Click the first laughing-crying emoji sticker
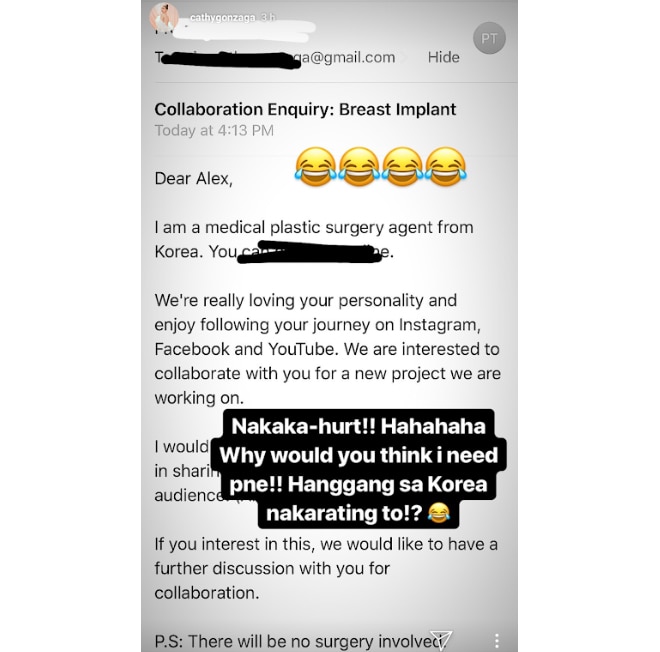Image resolution: width=660 pixels, height=652 pixels. click(316, 167)
